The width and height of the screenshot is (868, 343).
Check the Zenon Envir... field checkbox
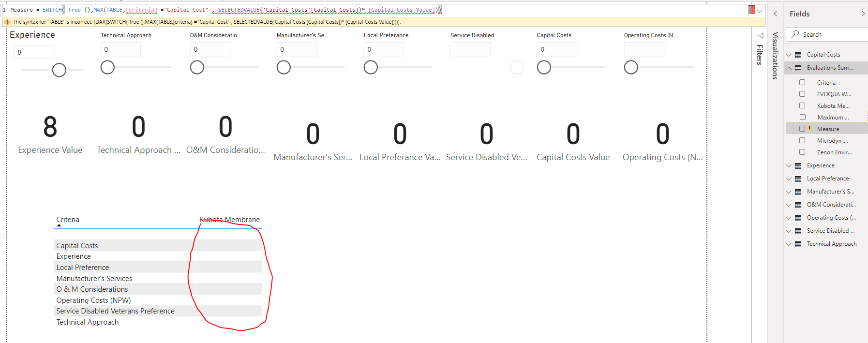[x=802, y=152]
